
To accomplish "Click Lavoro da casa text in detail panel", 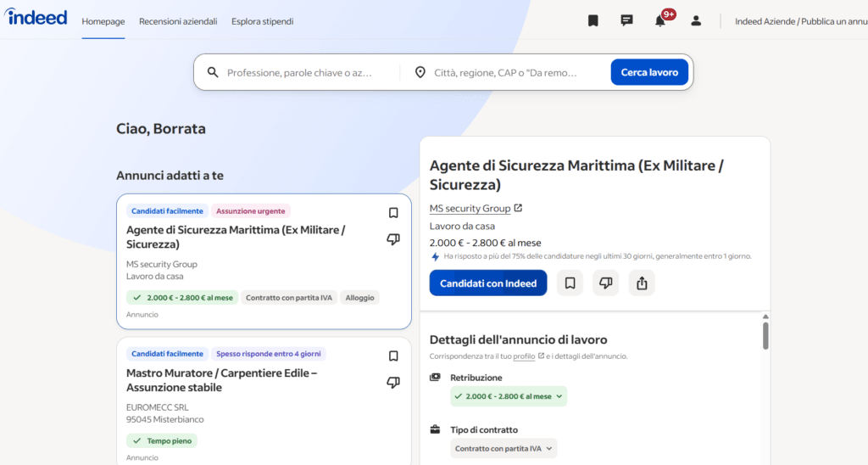I will tap(462, 226).
